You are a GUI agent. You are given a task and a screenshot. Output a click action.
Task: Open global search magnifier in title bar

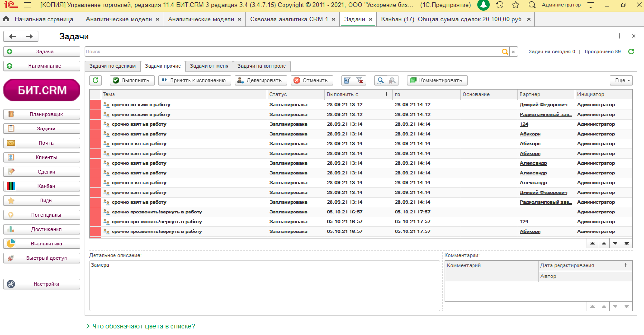click(532, 5)
